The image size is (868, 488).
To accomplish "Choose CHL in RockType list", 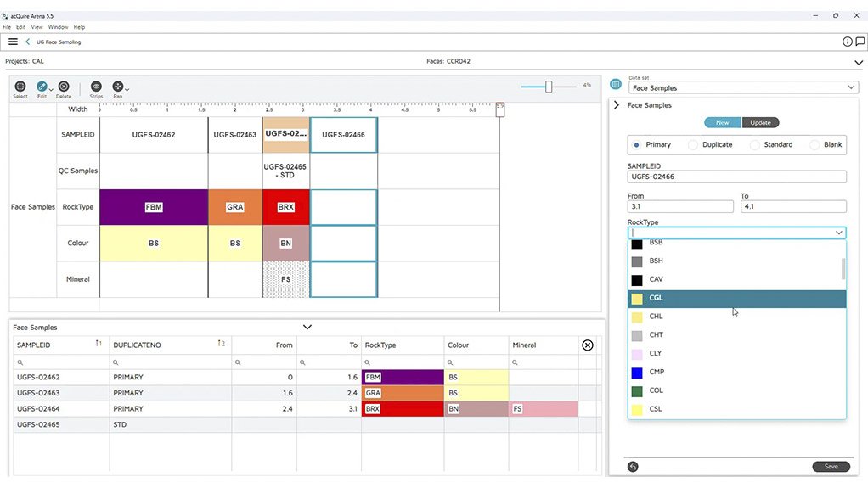I will click(x=737, y=317).
